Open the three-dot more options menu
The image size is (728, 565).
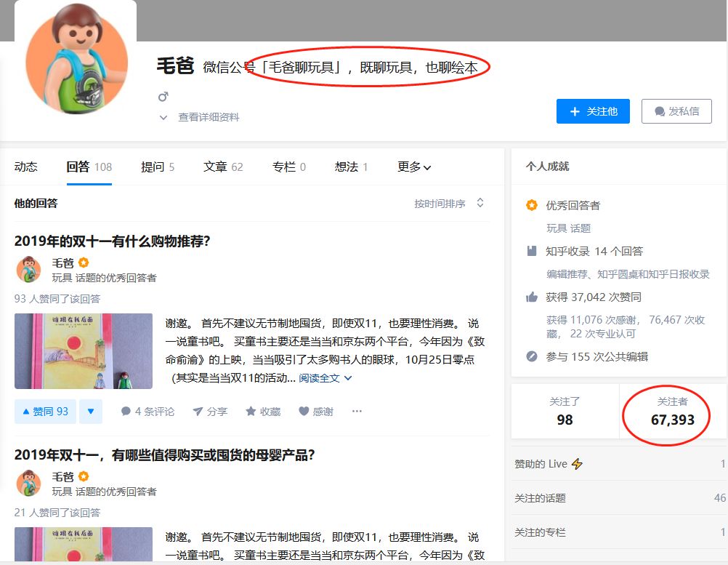357,411
